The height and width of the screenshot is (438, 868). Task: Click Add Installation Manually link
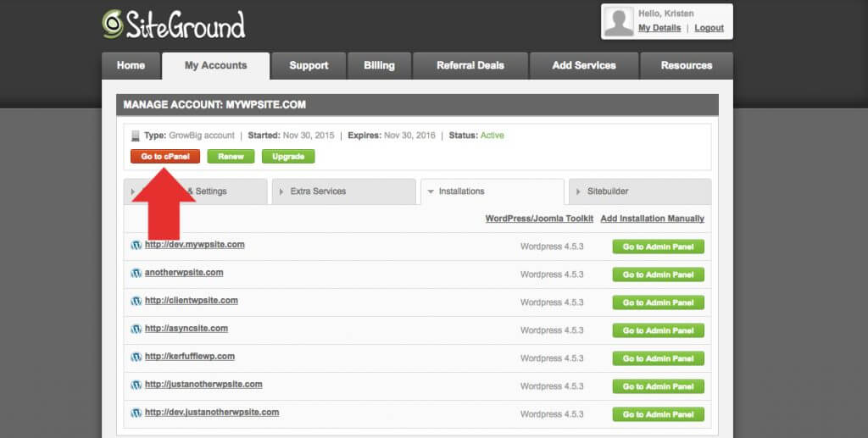(x=652, y=219)
